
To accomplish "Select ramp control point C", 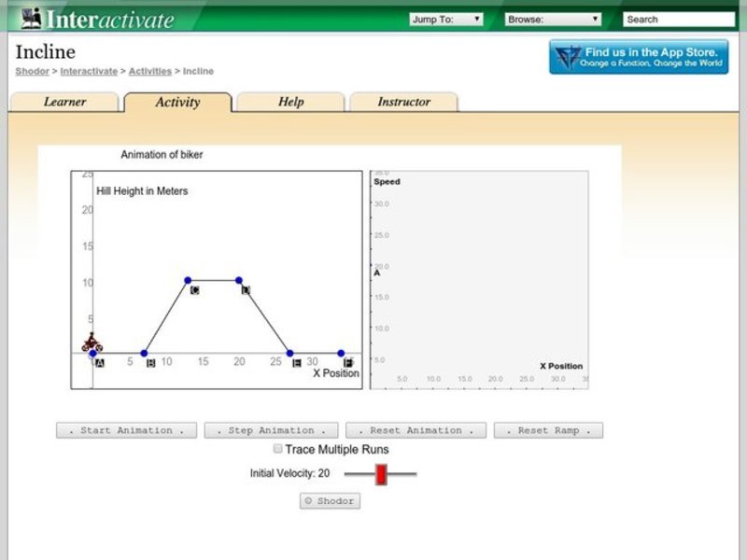I will click(187, 278).
